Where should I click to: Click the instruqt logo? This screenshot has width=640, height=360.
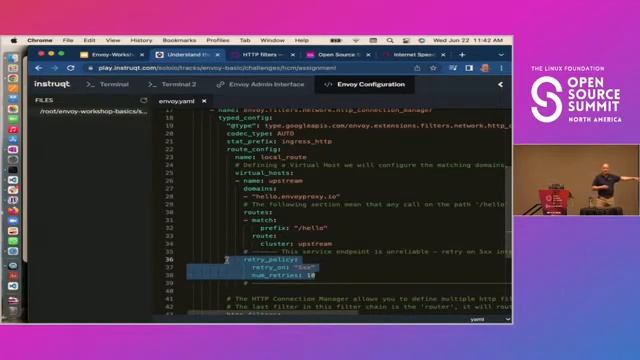point(52,84)
